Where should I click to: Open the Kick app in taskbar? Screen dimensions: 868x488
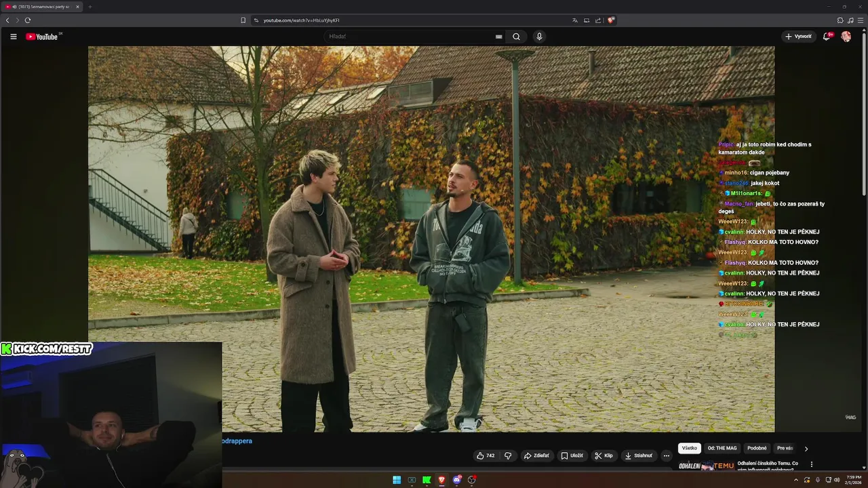click(427, 480)
